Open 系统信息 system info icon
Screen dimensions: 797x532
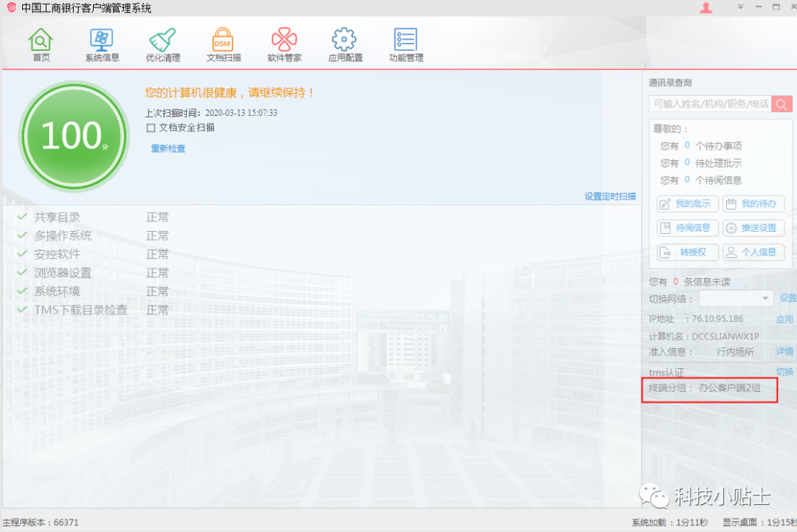pos(102,44)
